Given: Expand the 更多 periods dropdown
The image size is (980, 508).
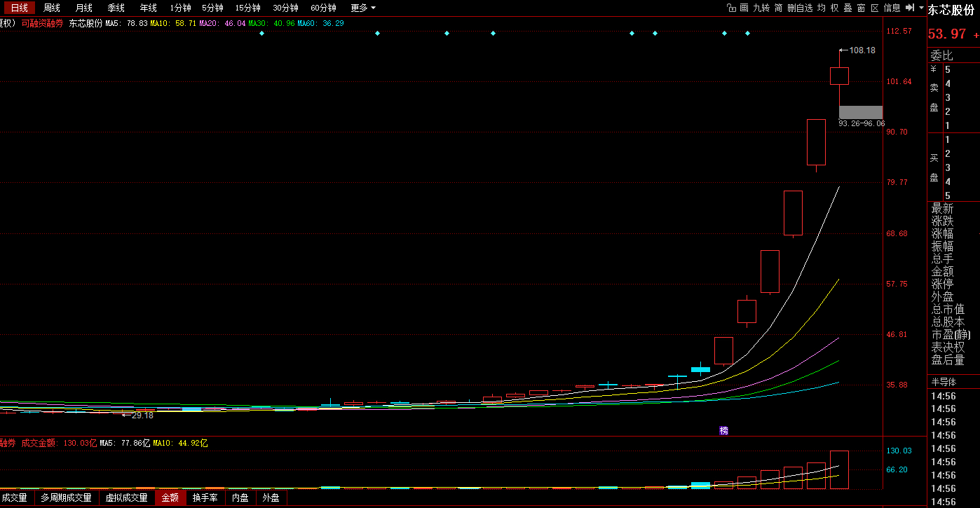Looking at the screenshot, I should pyautogui.click(x=363, y=8).
